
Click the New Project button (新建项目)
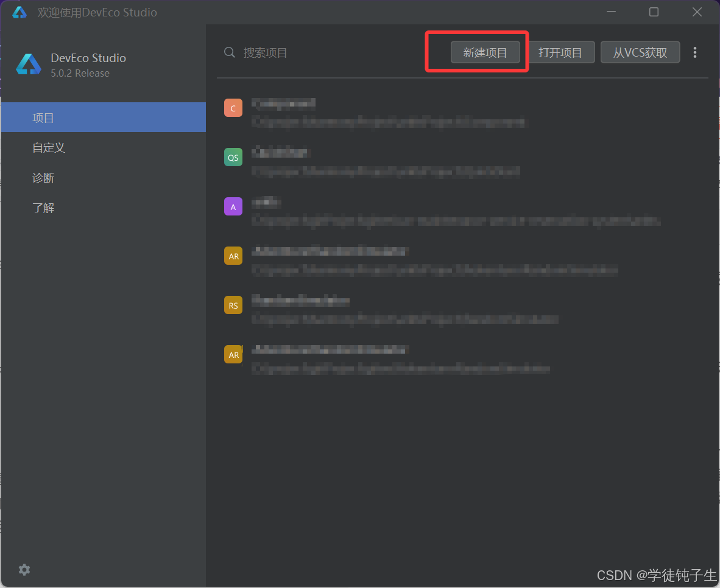(x=485, y=52)
